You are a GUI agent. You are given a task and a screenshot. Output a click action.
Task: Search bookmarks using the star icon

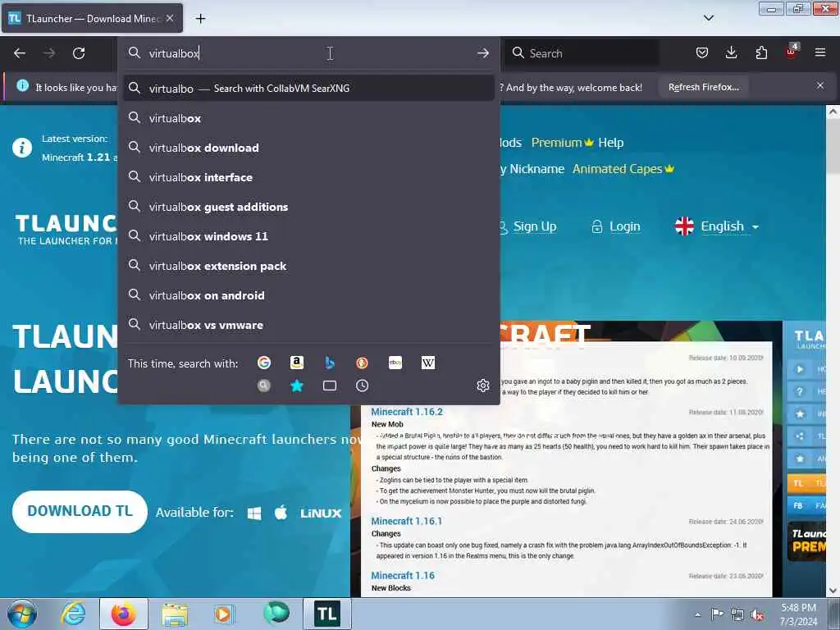pyautogui.click(x=297, y=386)
